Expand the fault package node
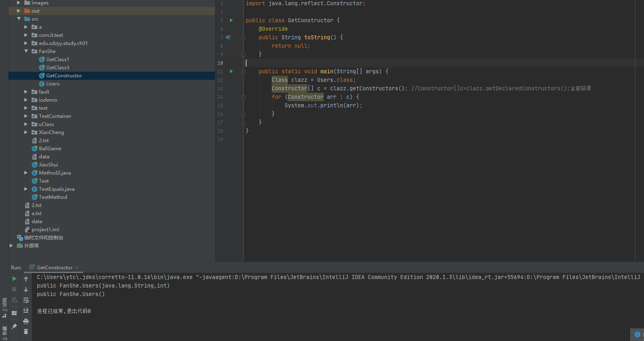This screenshot has width=644, height=341. pos(26,92)
